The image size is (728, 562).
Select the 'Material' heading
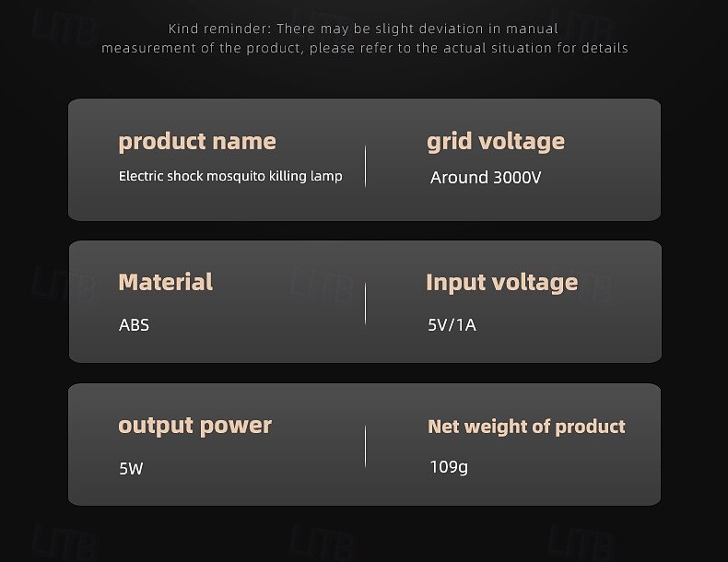coord(166,283)
